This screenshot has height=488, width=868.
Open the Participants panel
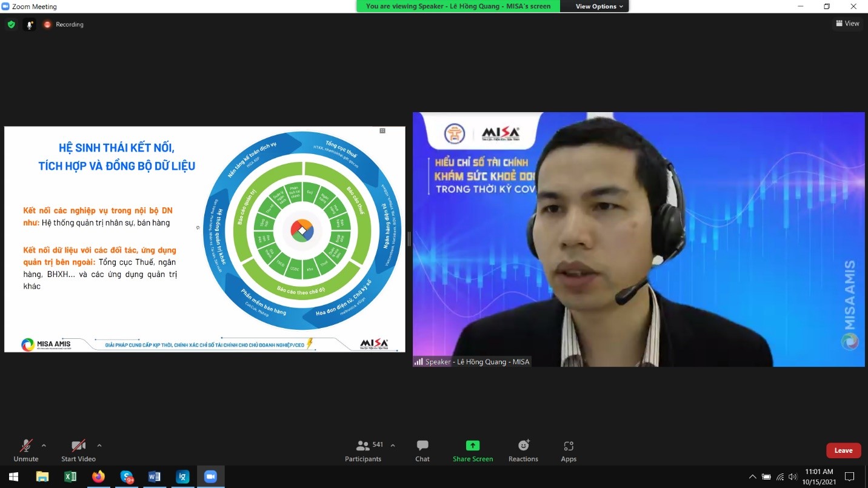(363, 450)
